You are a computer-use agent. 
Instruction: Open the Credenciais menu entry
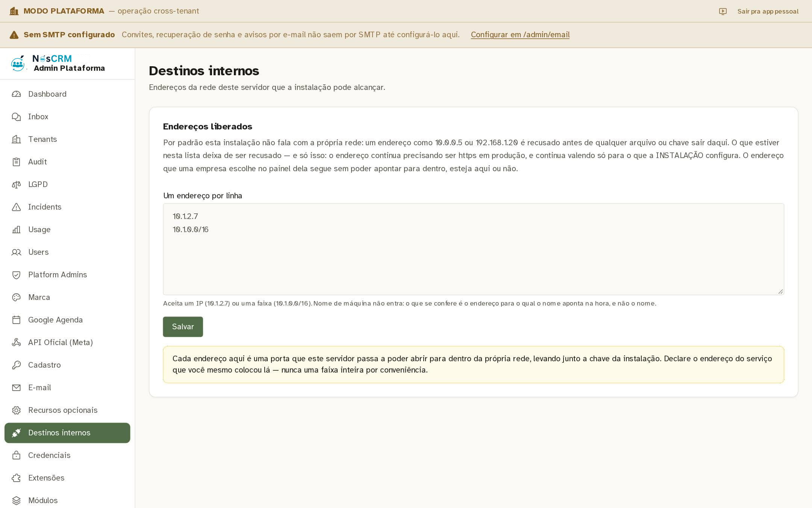point(67,455)
